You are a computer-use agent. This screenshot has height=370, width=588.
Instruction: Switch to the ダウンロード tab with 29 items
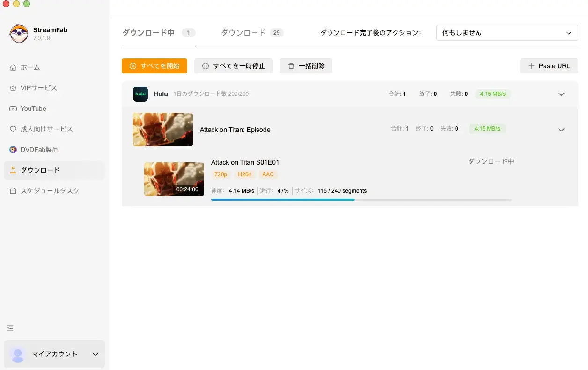[x=252, y=33]
